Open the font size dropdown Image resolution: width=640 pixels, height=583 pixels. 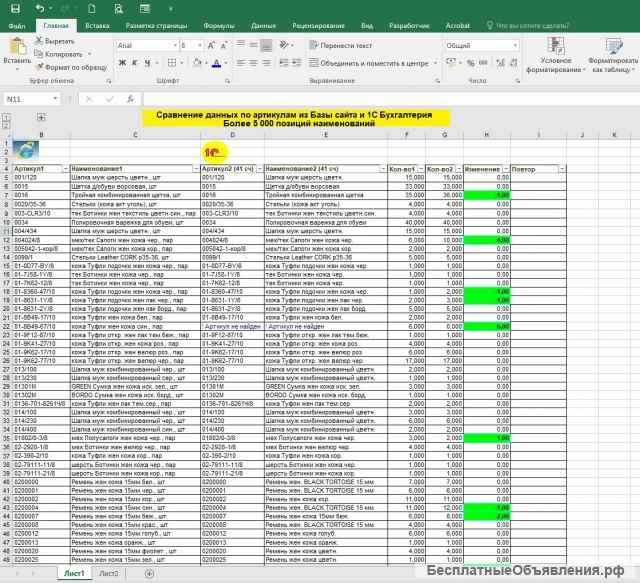pos(200,45)
